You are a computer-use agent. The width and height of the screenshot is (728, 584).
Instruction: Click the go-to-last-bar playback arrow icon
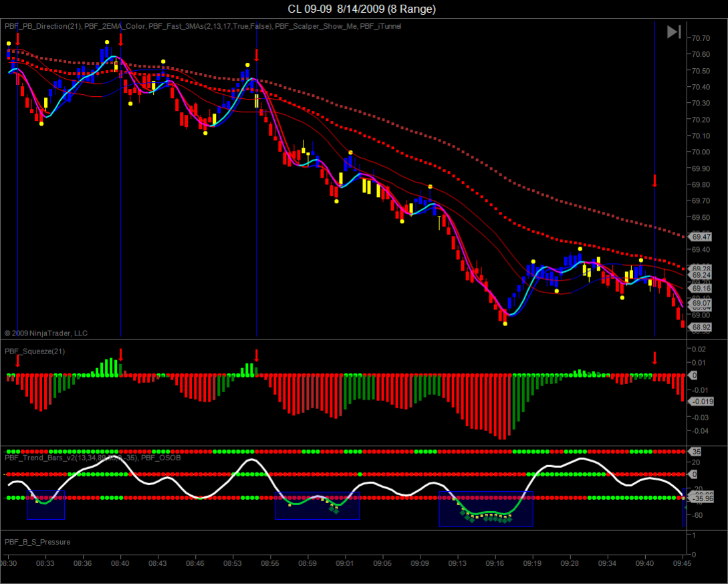673,31
